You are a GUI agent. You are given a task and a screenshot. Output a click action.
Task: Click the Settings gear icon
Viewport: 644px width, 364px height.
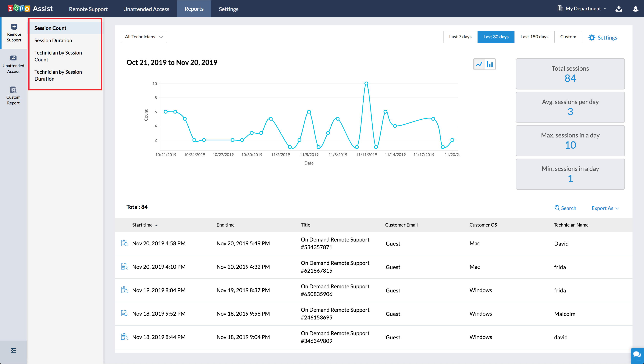point(592,38)
